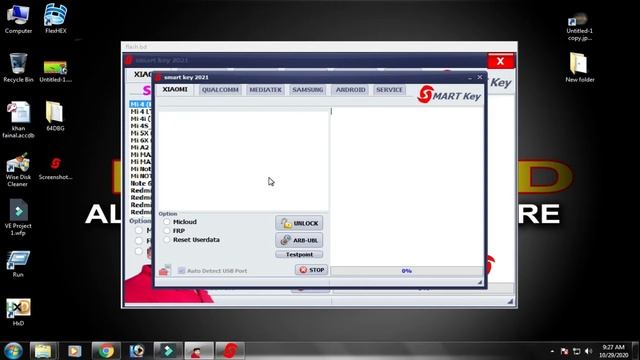
Task: Open the screen recorder taskbar icon
Action: coord(137,351)
